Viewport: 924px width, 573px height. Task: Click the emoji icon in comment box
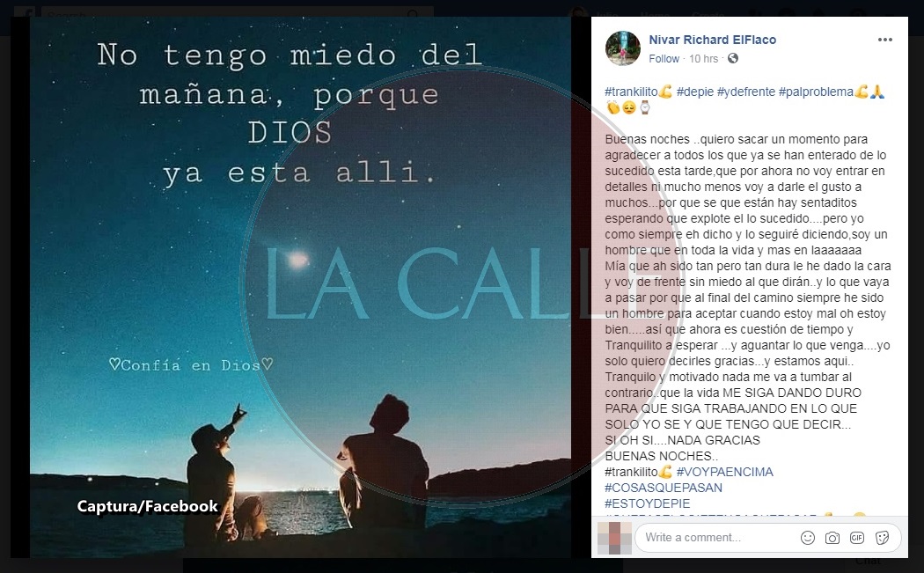[x=808, y=538]
